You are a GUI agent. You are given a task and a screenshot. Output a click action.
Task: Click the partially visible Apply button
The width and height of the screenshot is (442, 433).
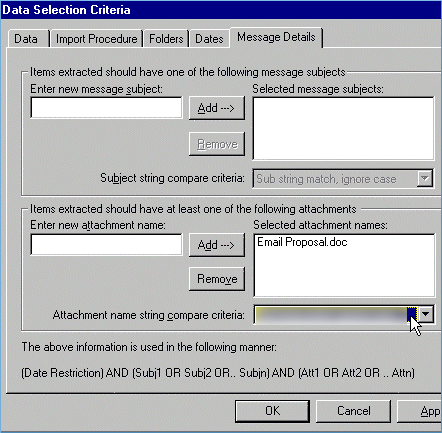pyautogui.click(x=420, y=411)
